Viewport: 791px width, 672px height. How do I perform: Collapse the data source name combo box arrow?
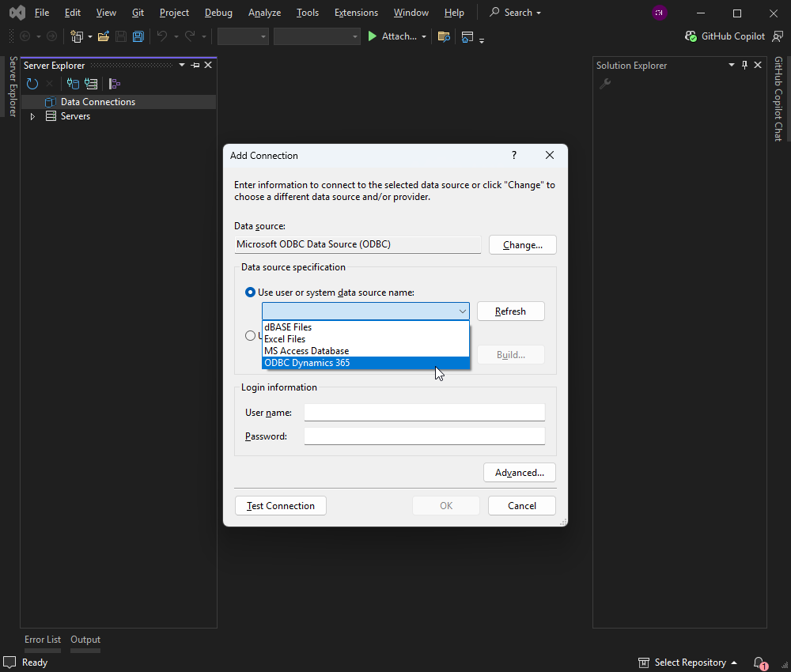(462, 311)
